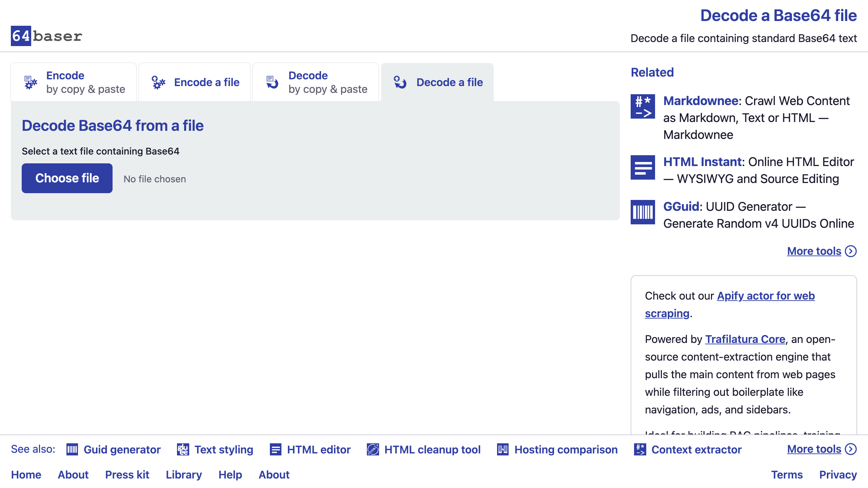Switch to Encode by copy & paste tab
The width and height of the screenshot is (868, 488).
(x=74, y=82)
